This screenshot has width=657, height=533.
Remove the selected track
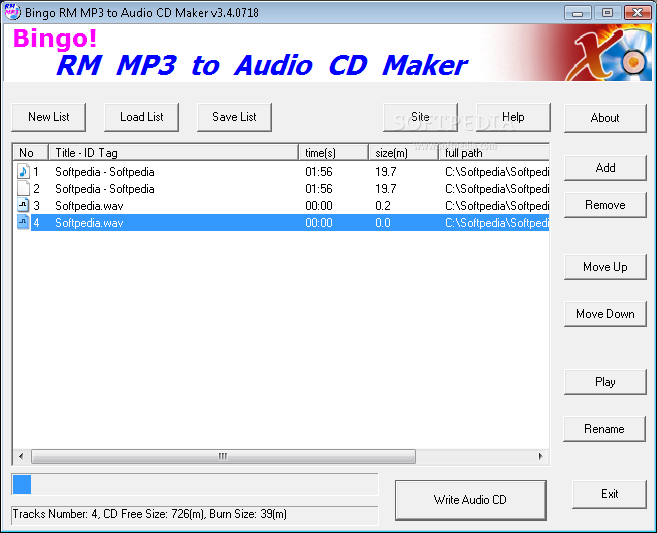(x=605, y=205)
